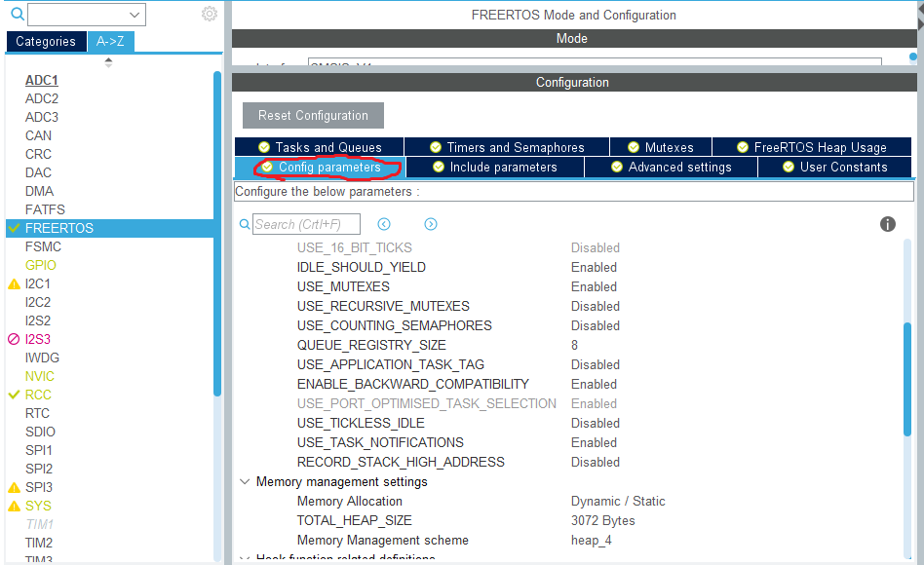
Task: Open the Include parameters tab
Action: [495, 168]
